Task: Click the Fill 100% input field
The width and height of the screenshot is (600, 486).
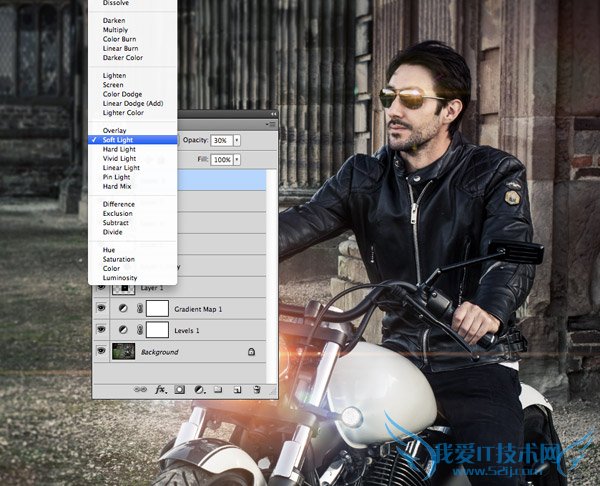Action: [222, 160]
